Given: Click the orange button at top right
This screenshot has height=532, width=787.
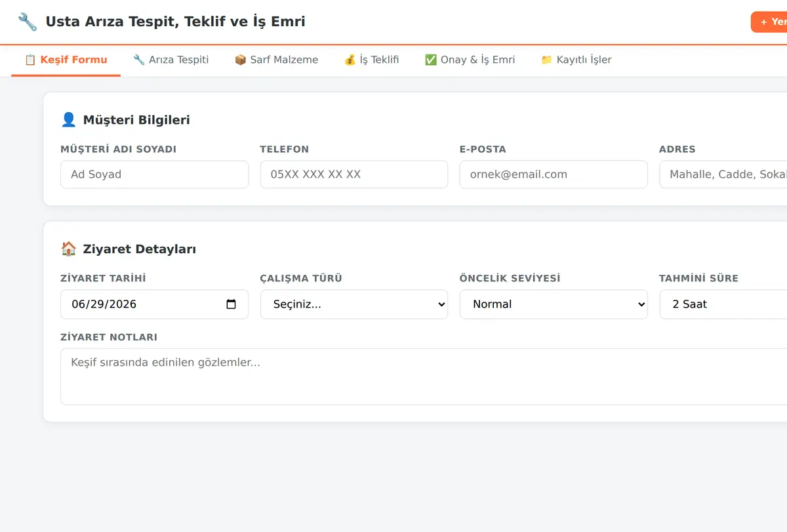Looking at the screenshot, I should (x=769, y=22).
